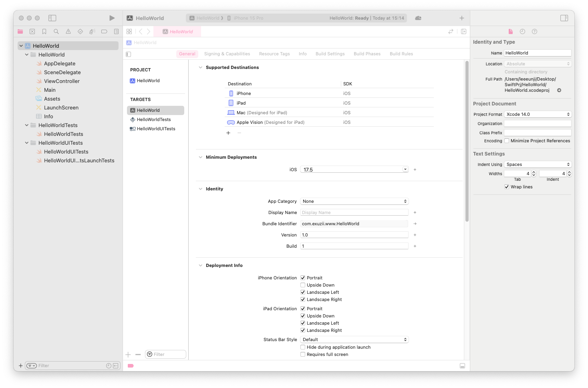Viewport: 588px width, 388px height.
Task: Open the debug navigator
Action: [92, 31]
